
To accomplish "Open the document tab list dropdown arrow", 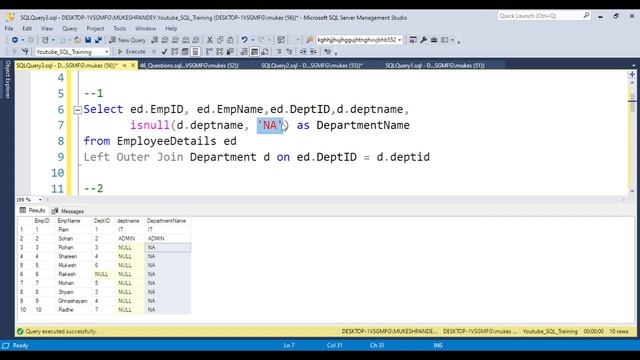I will pyautogui.click(x=633, y=65).
